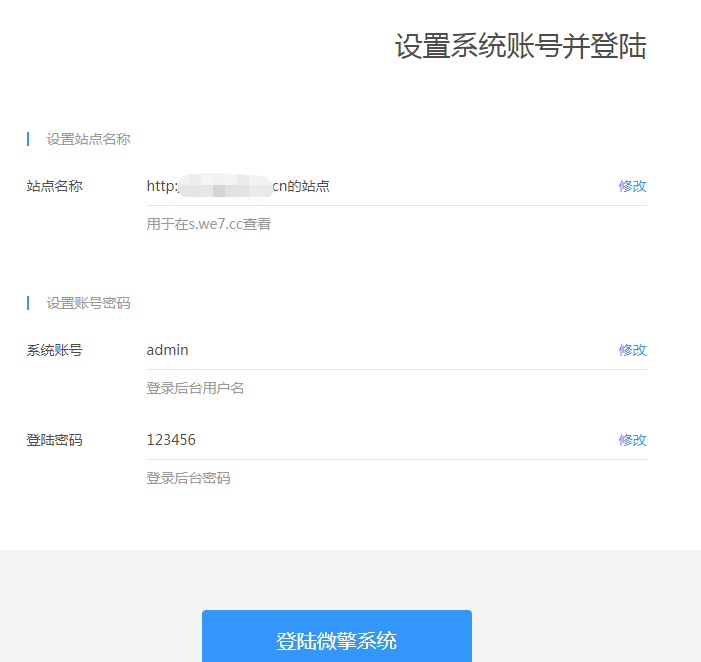Click the 设置站点名称 section heading

(89, 139)
